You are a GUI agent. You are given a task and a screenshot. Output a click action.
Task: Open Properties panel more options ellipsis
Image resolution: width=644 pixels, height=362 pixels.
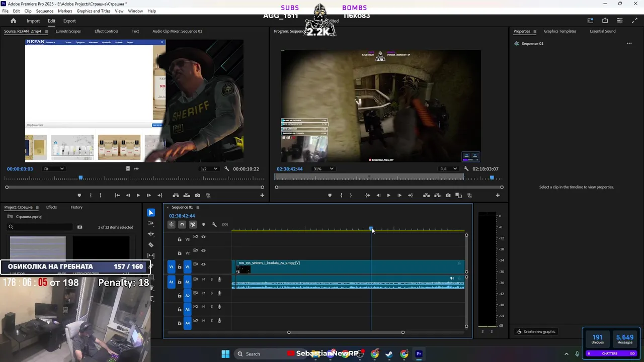tap(629, 43)
